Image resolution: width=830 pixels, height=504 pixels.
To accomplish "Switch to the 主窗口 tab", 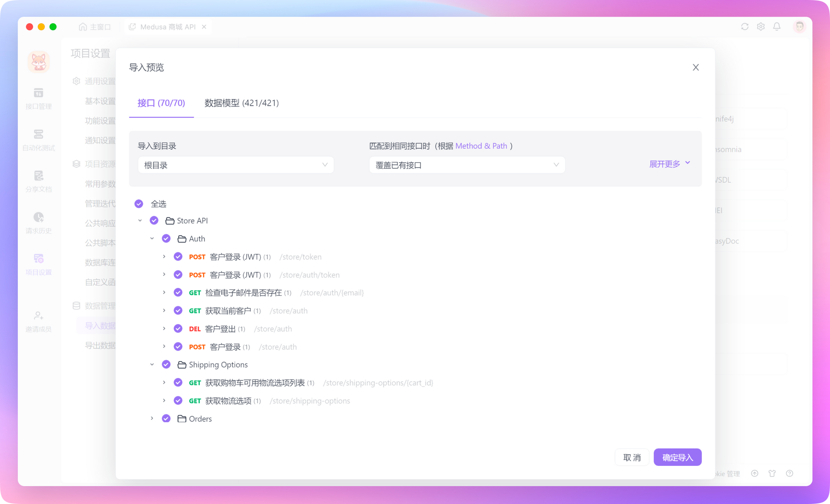I will tap(95, 27).
